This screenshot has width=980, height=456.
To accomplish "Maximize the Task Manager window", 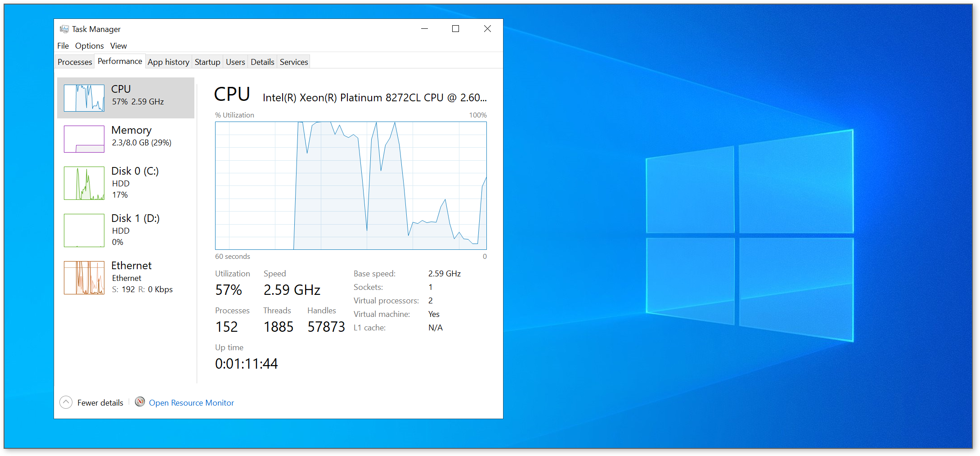I will pyautogui.click(x=456, y=29).
